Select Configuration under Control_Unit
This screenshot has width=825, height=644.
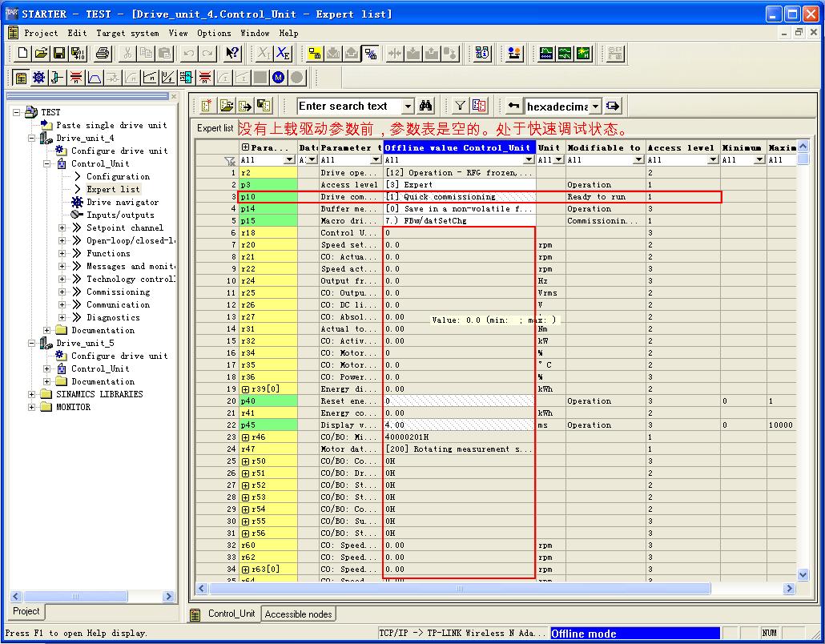118,176
